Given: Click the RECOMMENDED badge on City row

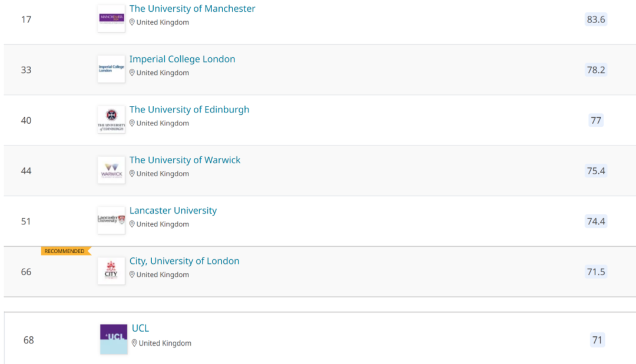Looking at the screenshot, I should (66, 251).
